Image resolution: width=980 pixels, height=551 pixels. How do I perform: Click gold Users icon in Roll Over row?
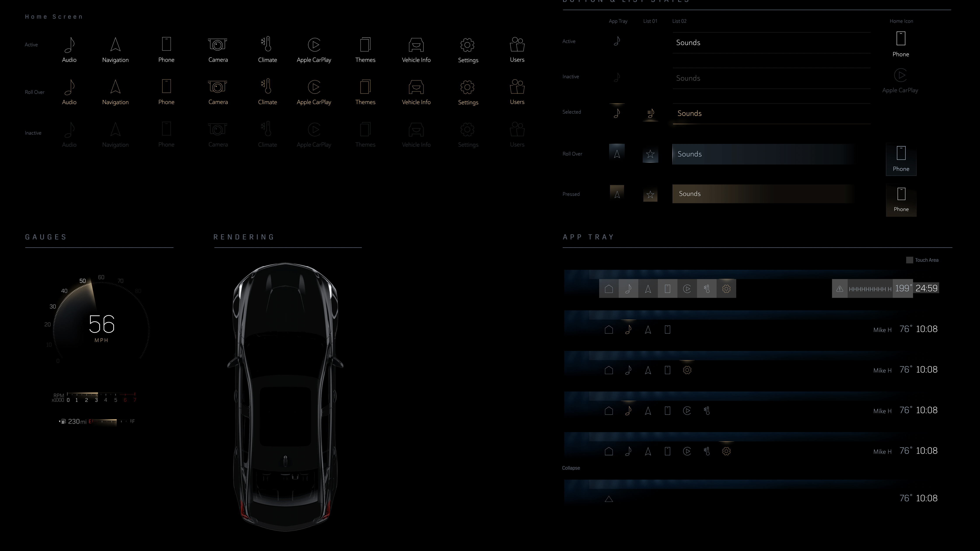tap(517, 87)
